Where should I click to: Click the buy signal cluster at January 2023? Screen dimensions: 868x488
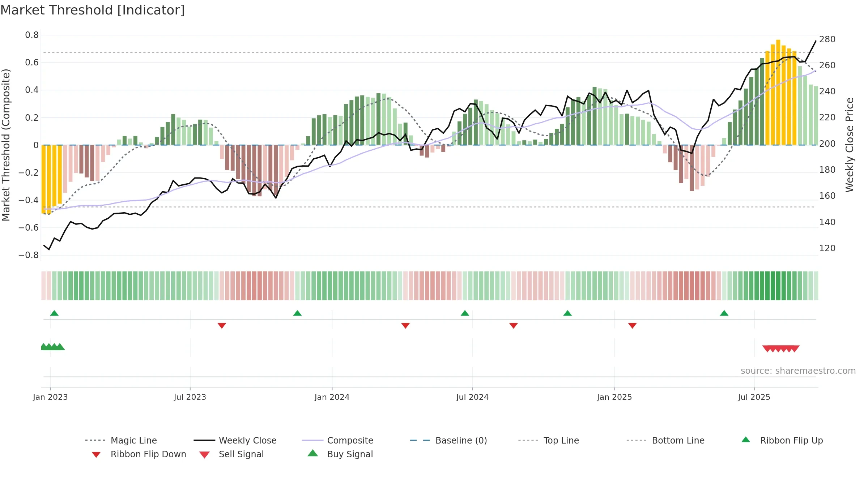pyautogui.click(x=53, y=347)
